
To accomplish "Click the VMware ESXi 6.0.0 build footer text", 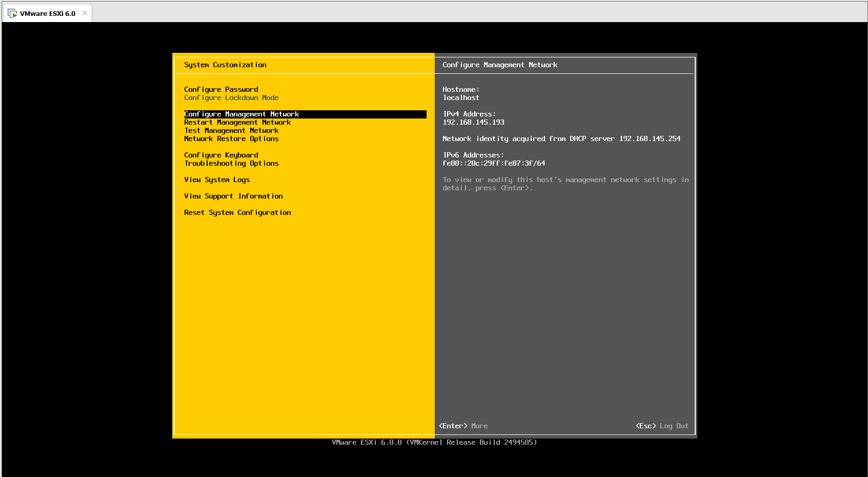I will point(434,443).
